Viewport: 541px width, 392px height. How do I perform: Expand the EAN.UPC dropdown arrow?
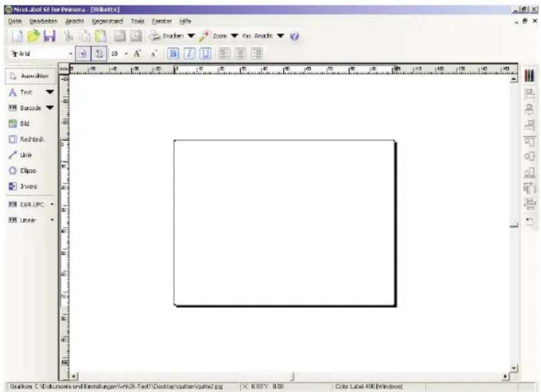[52, 204]
